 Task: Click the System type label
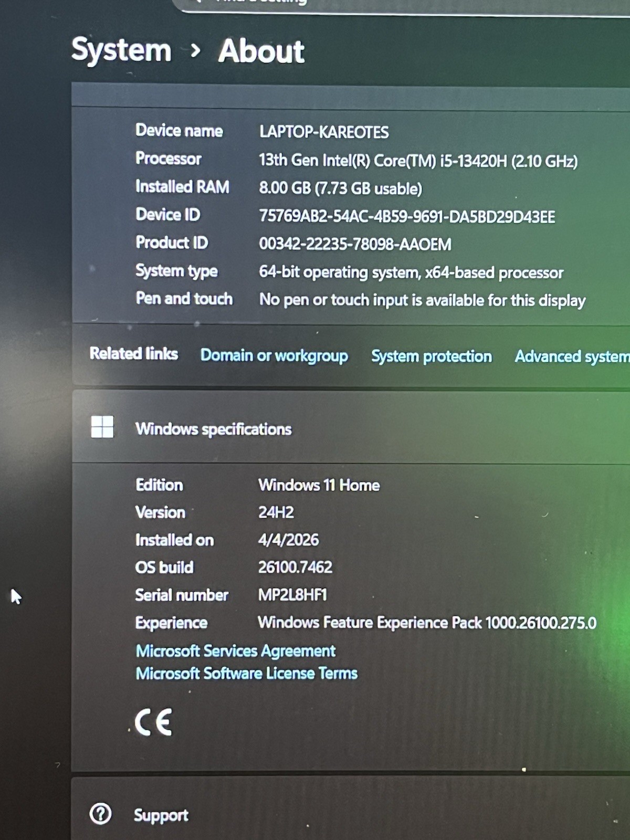pos(176,271)
